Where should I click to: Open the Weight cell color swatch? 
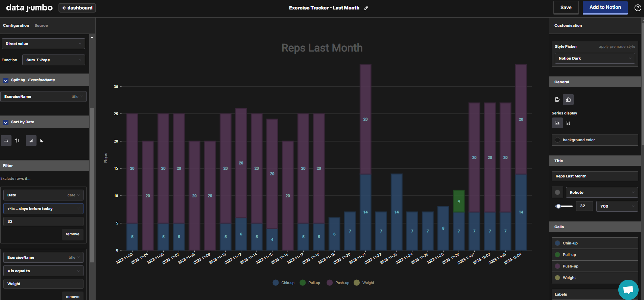tap(557, 278)
